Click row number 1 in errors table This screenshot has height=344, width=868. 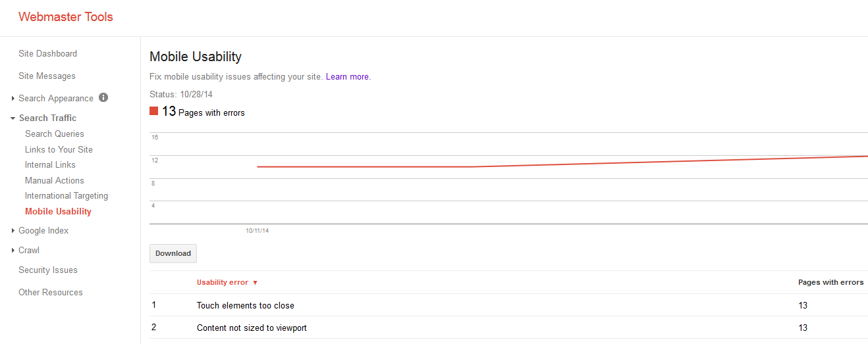click(154, 305)
